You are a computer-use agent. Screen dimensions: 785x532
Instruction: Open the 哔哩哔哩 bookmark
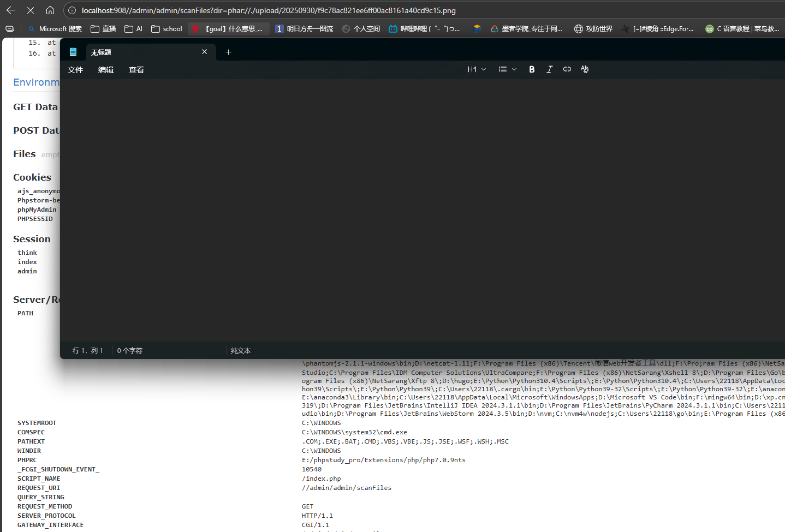point(424,29)
